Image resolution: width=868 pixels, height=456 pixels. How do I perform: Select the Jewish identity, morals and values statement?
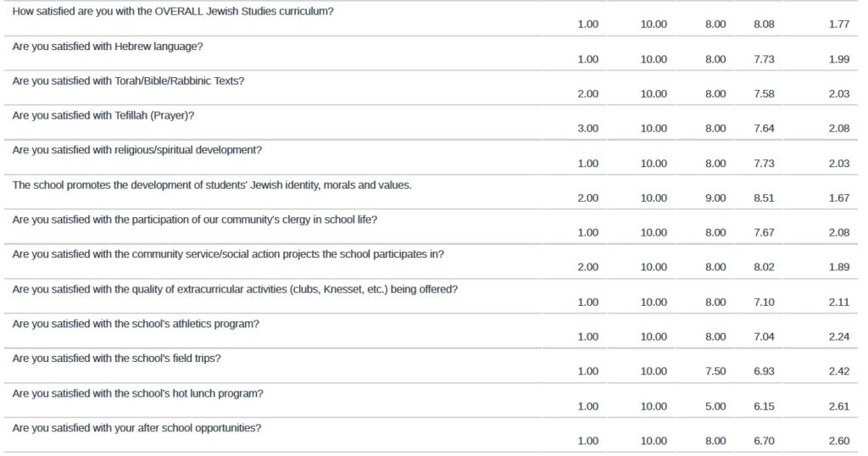[x=212, y=185]
